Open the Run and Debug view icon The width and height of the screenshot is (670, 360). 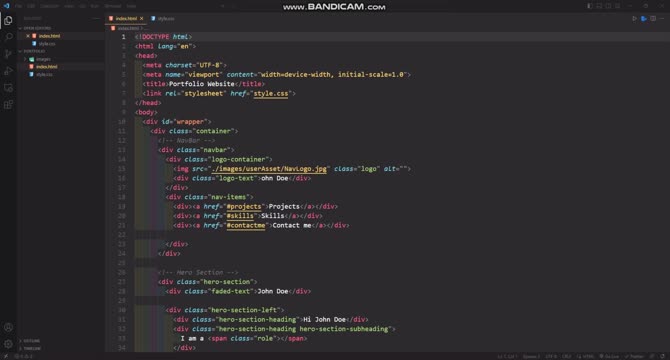coord(8,71)
